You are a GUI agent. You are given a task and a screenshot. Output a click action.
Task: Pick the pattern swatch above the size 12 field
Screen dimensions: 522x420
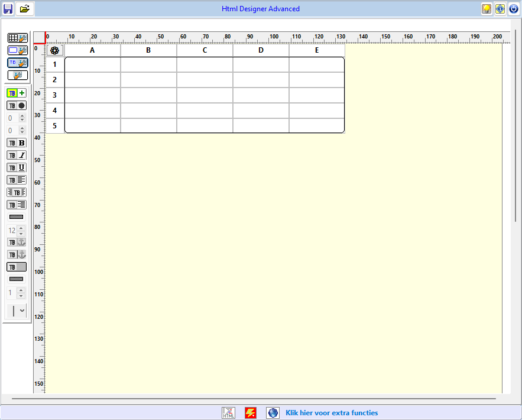pyautogui.click(x=17, y=217)
